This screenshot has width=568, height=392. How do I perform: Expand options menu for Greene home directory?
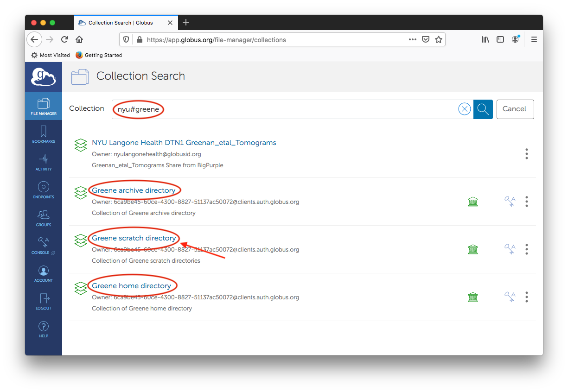point(526,297)
